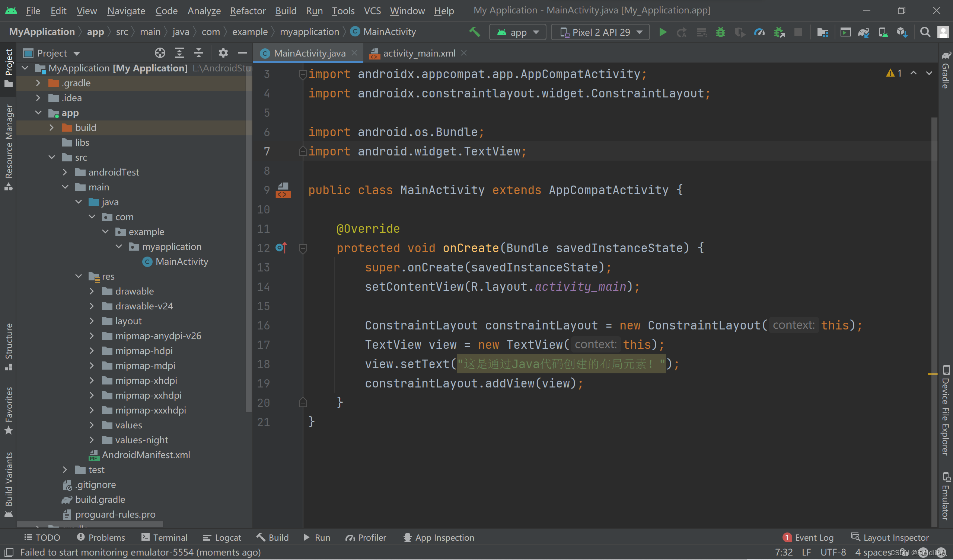Screen dimensions: 953x560
Task: Build the project with the hammer icon
Action: pyautogui.click(x=475, y=32)
